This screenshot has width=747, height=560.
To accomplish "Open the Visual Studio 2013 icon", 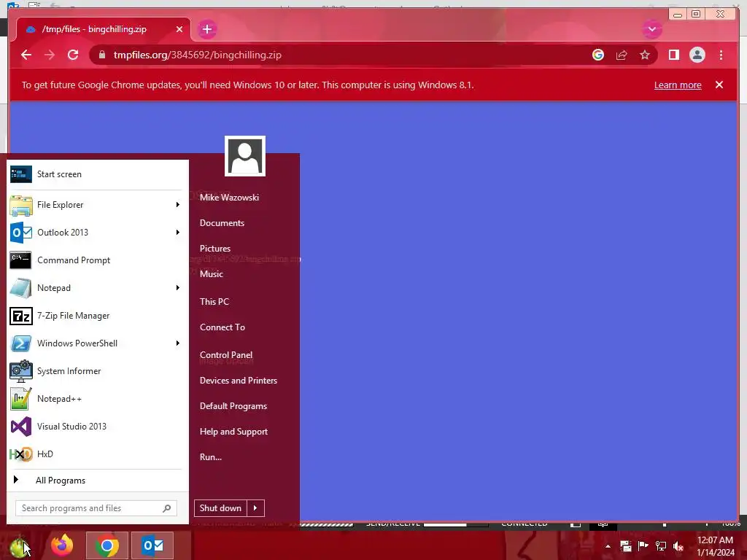I will point(21,426).
